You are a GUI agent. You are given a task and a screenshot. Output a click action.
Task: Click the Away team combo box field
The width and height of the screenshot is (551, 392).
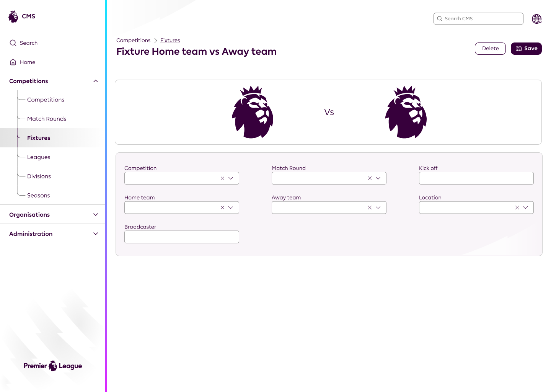(x=329, y=208)
